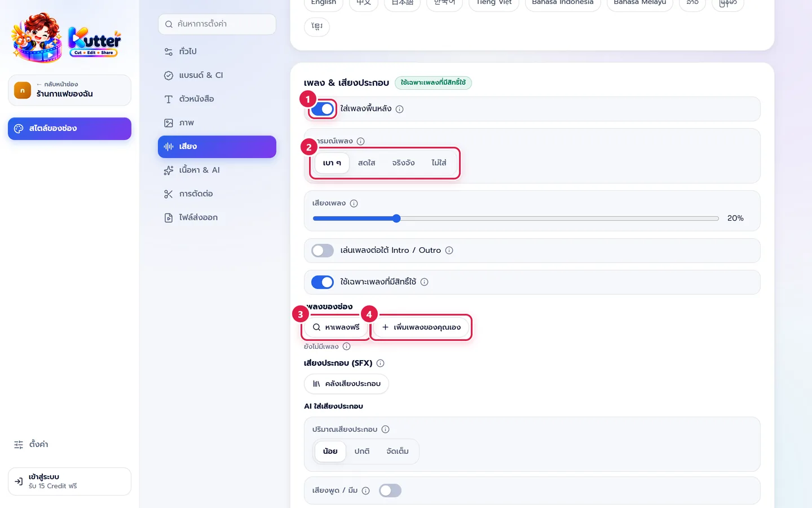Screen dimensions: 812x508
Task: Click info icon next to ใช้เฉพาะเพลงที่มีสิทธิ์ใช้ toggle
Action: (424, 282)
